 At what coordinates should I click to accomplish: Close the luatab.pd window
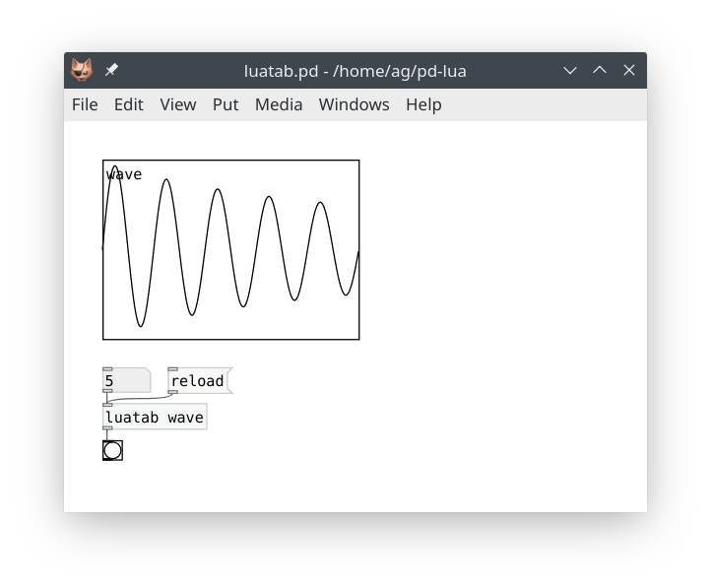tap(629, 70)
